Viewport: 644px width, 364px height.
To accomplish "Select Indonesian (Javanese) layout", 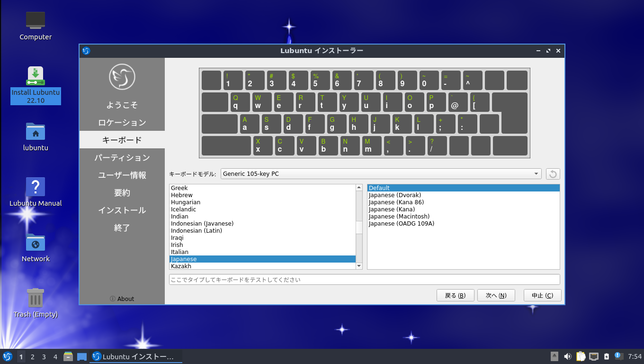I will 262,224.
